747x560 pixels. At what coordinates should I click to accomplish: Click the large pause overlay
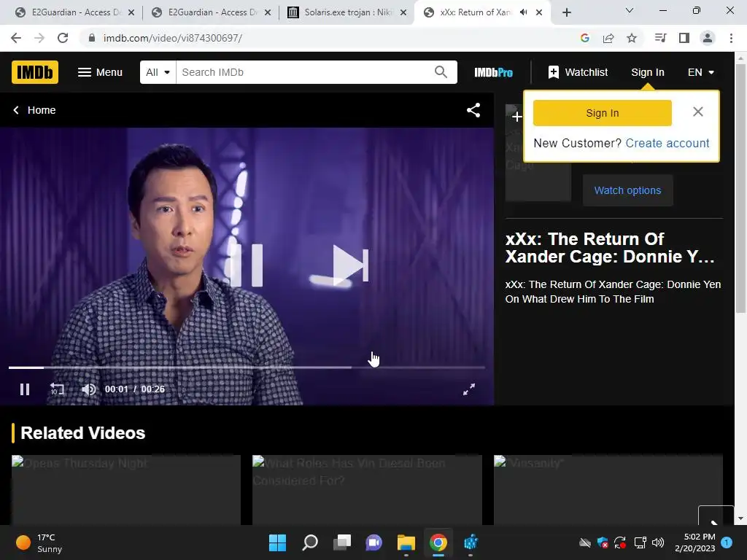(247, 265)
